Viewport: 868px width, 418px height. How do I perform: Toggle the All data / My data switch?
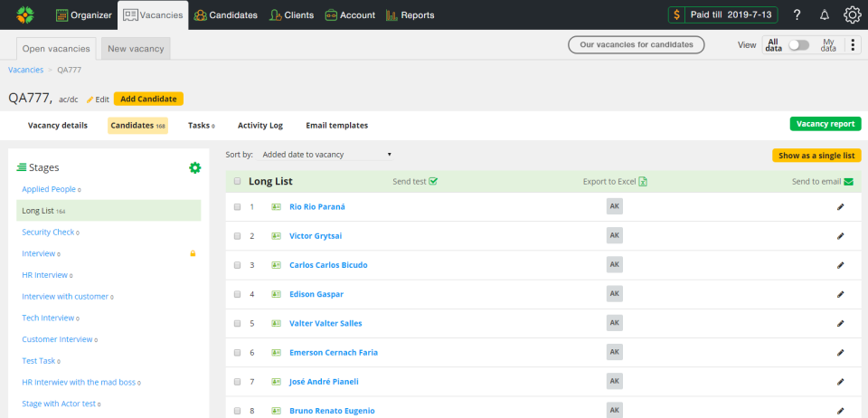click(x=798, y=45)
